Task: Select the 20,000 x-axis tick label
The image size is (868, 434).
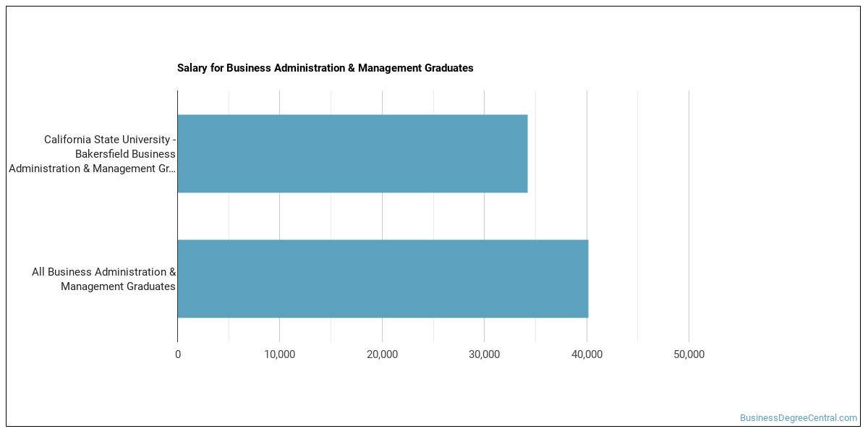Action: (382, 354)
